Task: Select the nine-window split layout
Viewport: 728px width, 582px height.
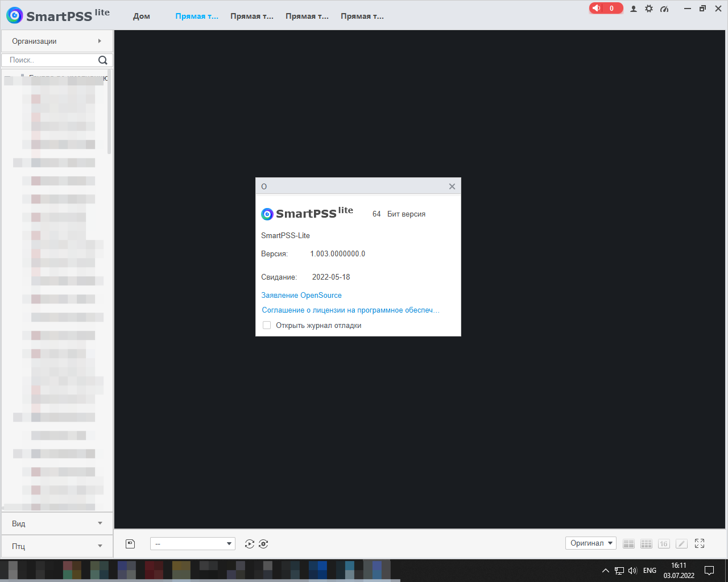Action: (646, 544)
